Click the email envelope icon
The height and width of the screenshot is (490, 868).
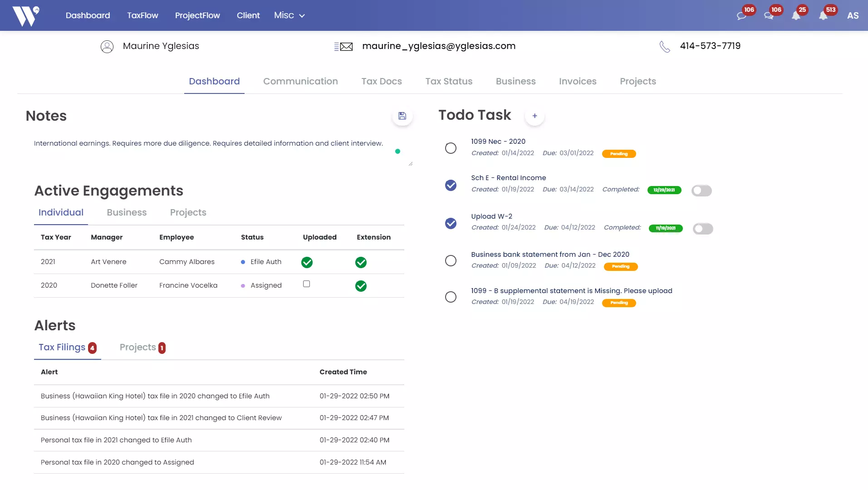coord(343,47)
